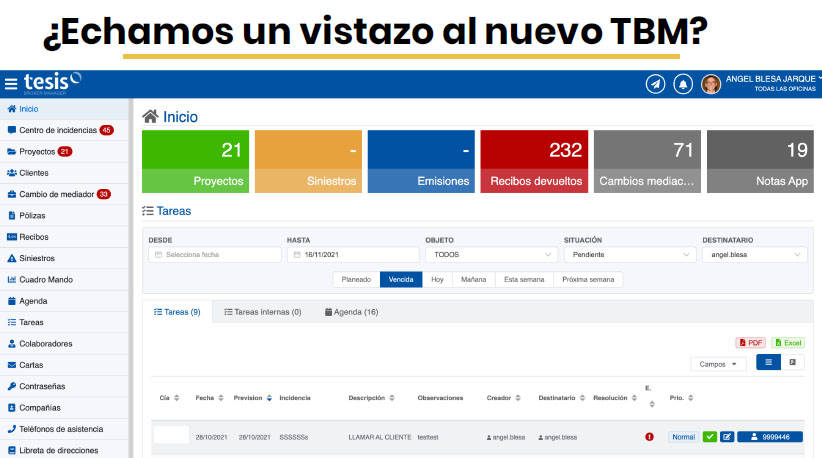The width and height of the screenshot is (822, 458).
Task: Click the 'Desde' date input field
Action: [x=215, y=255]
